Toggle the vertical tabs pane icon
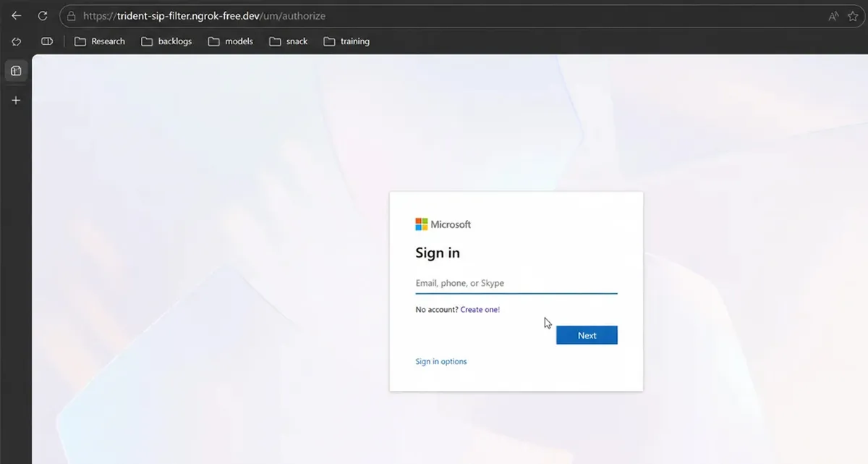 (16, 71)
